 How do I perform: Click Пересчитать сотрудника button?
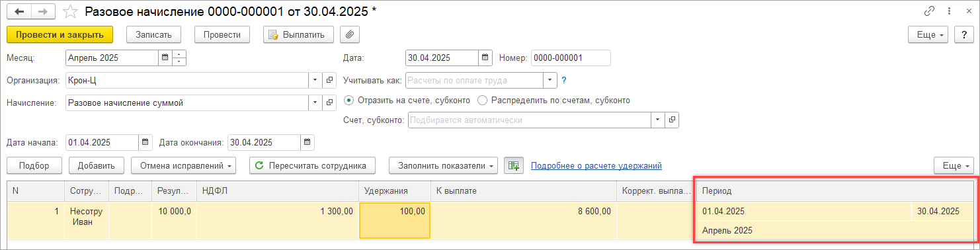point(312,165)
